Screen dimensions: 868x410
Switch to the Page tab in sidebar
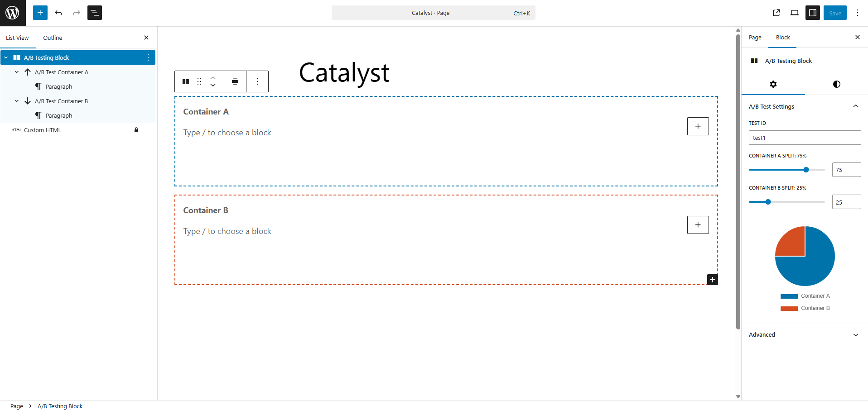[755, 38]
